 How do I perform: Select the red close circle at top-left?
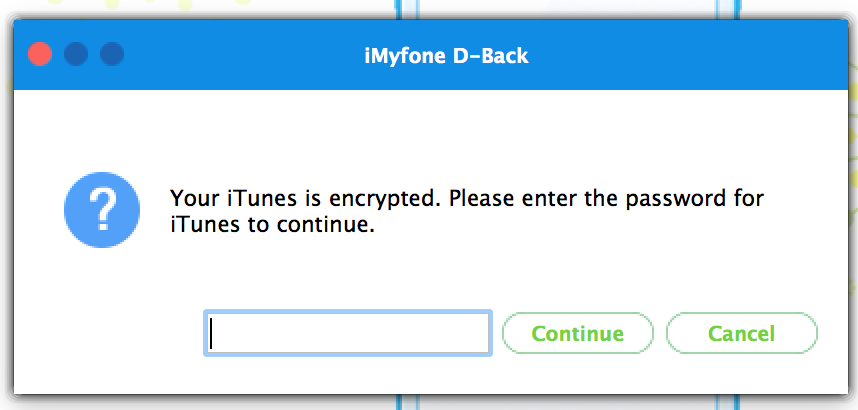point(40,54)
